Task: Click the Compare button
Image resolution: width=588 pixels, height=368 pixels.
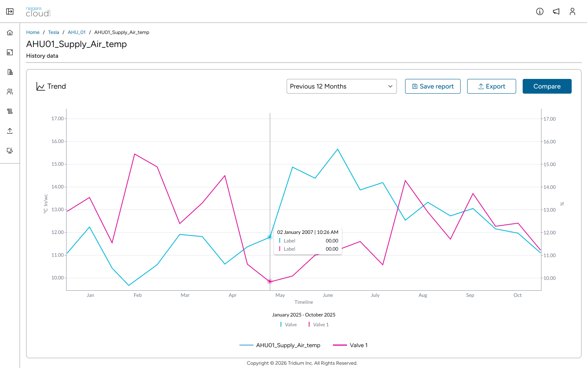Action: coord(547,86)
